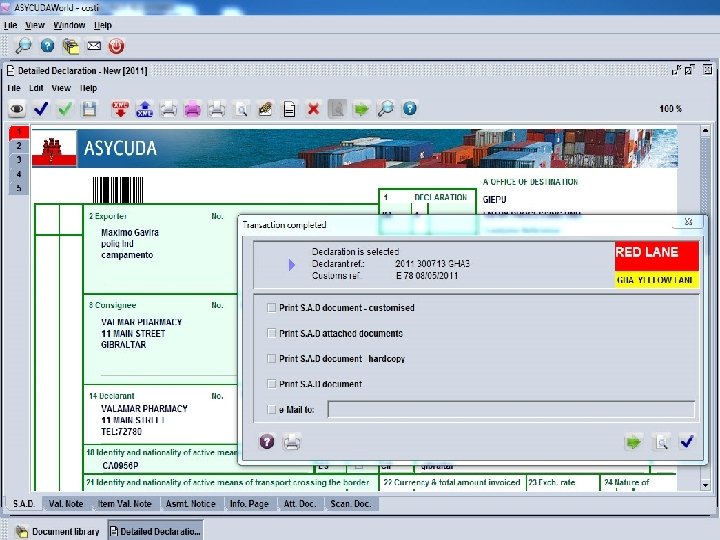Select page 4 side tab

point(19,174)
